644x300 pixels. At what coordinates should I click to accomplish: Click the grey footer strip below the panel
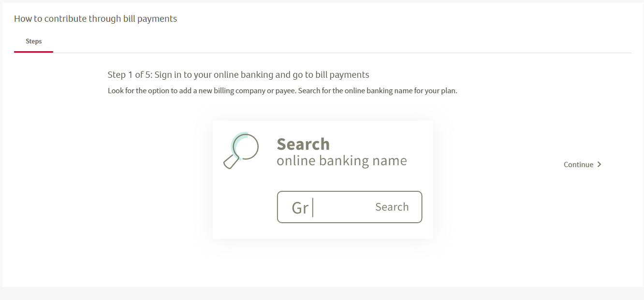pos(322,293)
